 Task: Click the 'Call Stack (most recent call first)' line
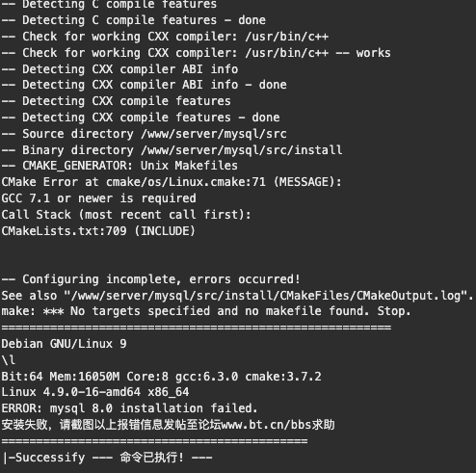(x=126, y=215)
